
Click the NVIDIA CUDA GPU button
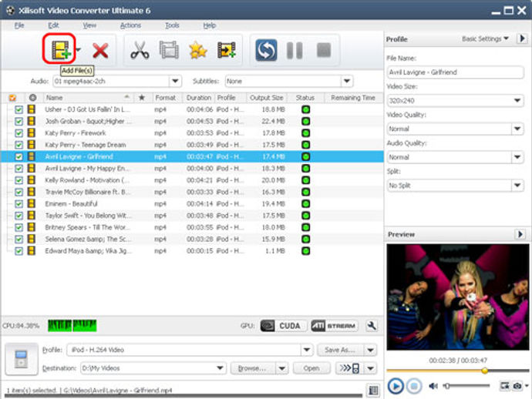pyautogui.click(x=283, y=326)
